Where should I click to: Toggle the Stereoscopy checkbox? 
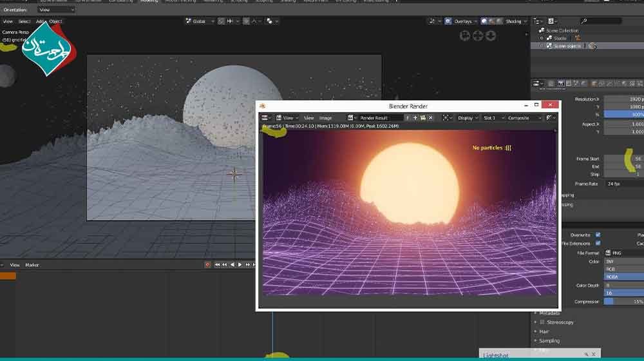(542, 322)
